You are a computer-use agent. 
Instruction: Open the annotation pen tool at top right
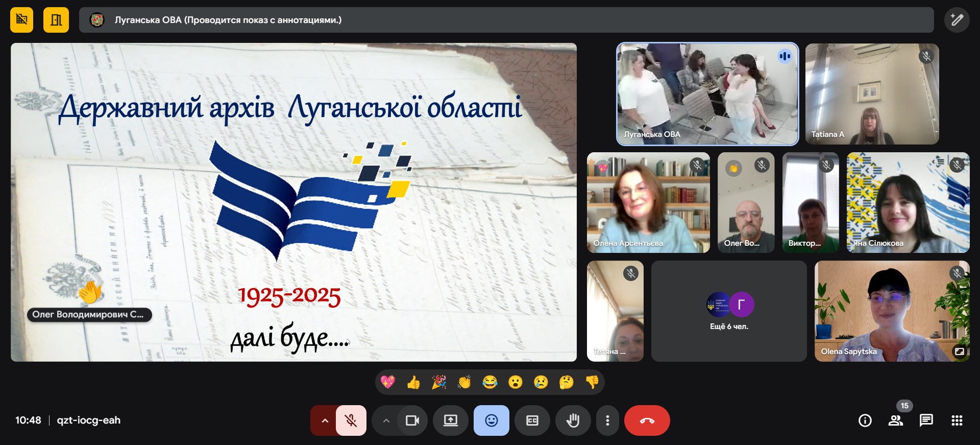957,20
